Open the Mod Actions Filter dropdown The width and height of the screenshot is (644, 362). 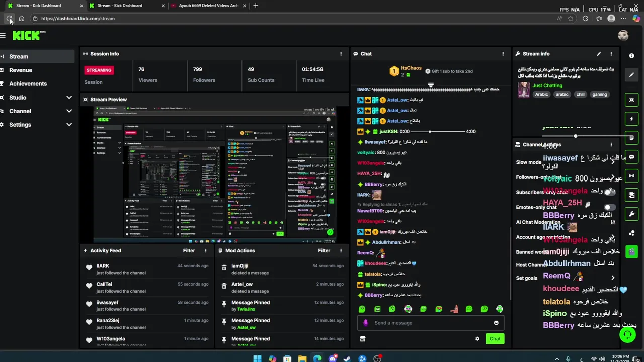(324, 250)
